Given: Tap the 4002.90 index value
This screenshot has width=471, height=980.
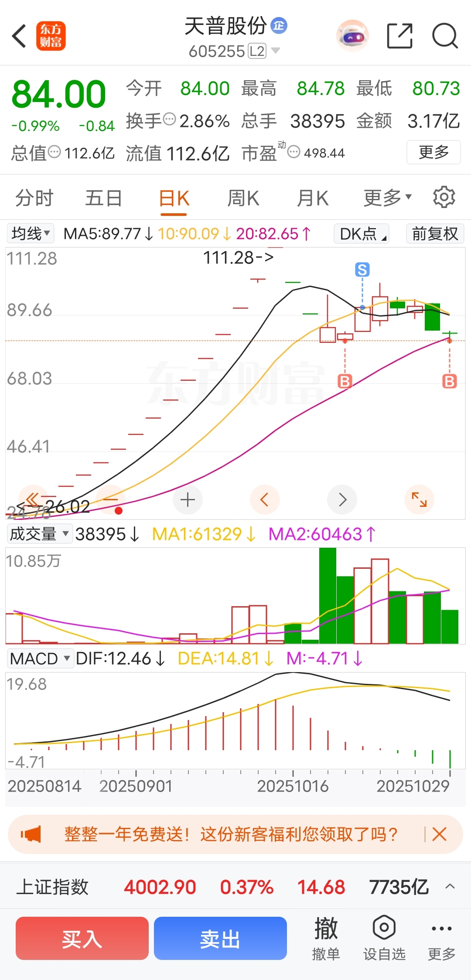Looking at the screenshot, I should click(x=160, y=887).
